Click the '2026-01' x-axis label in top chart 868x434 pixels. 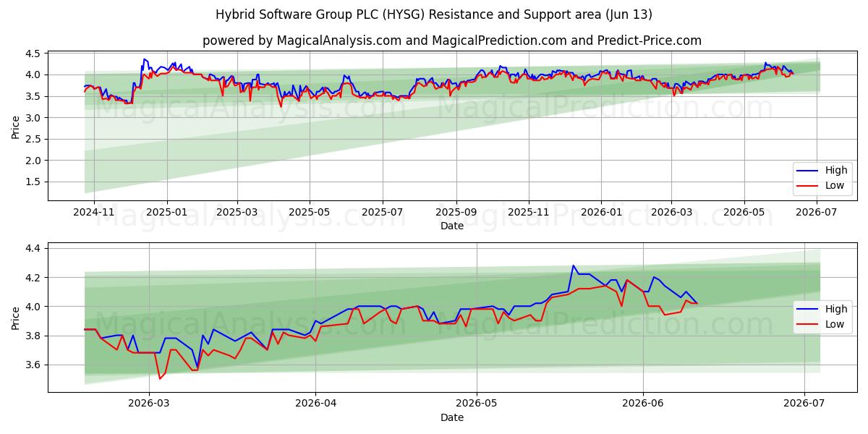tap(600, 212)
